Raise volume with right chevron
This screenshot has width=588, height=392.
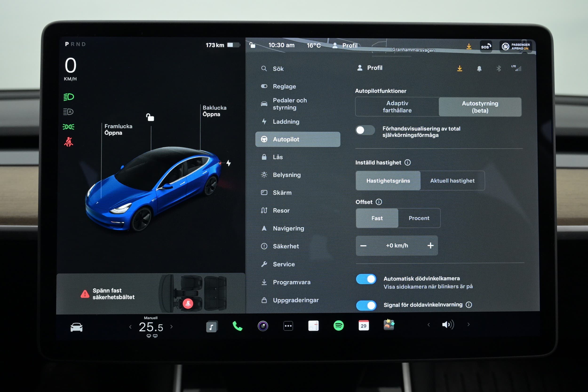coord(469,324)
